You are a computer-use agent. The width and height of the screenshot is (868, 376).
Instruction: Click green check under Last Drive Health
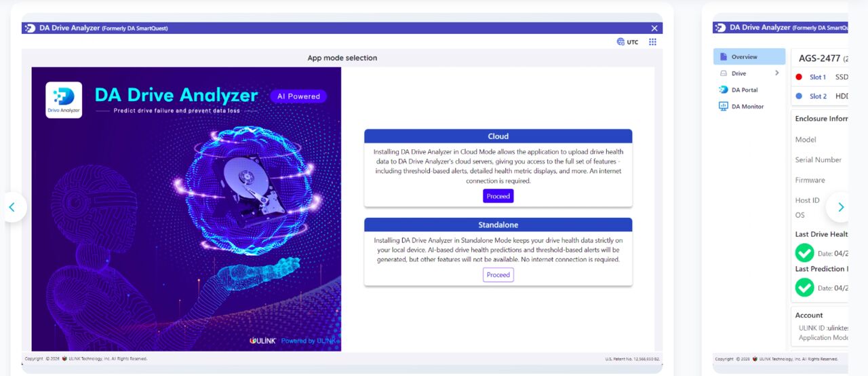pos(805,253)
